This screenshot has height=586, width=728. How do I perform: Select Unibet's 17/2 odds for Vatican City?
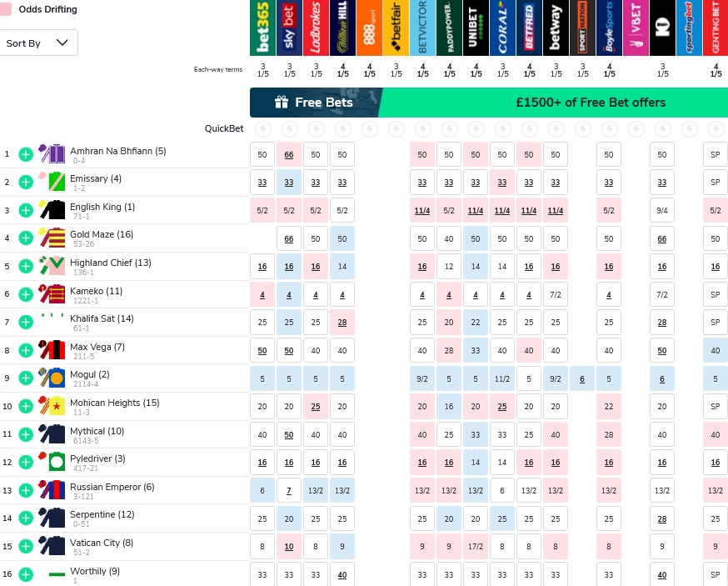[x=476, y=546]
